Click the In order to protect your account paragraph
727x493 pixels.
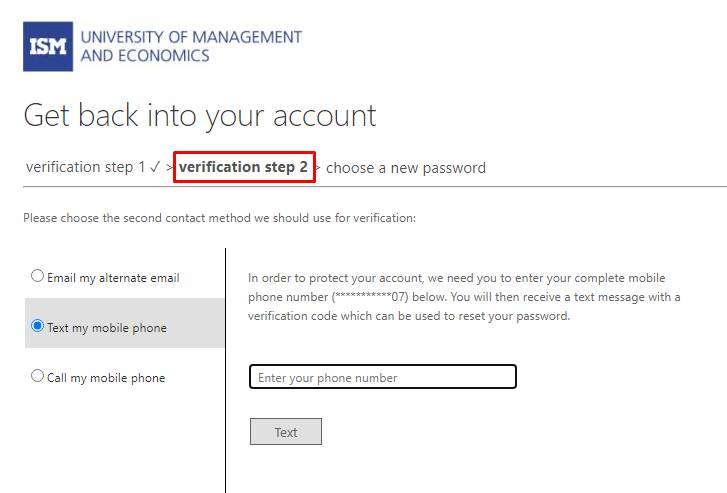click(464, 297)
